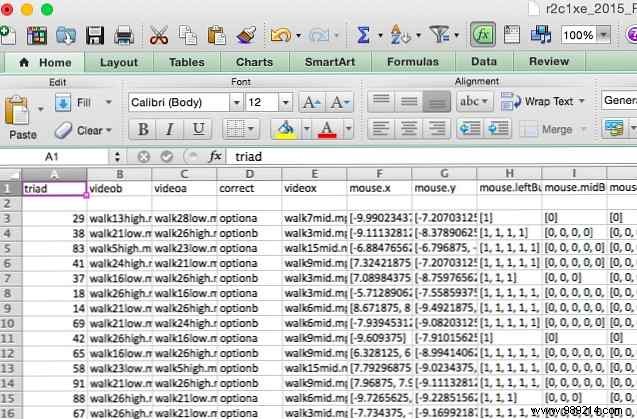Image resolution: width=637 pixels, height=419 pixels.
Task: Click the Redo arrow icon
Action: click(319, 36)
